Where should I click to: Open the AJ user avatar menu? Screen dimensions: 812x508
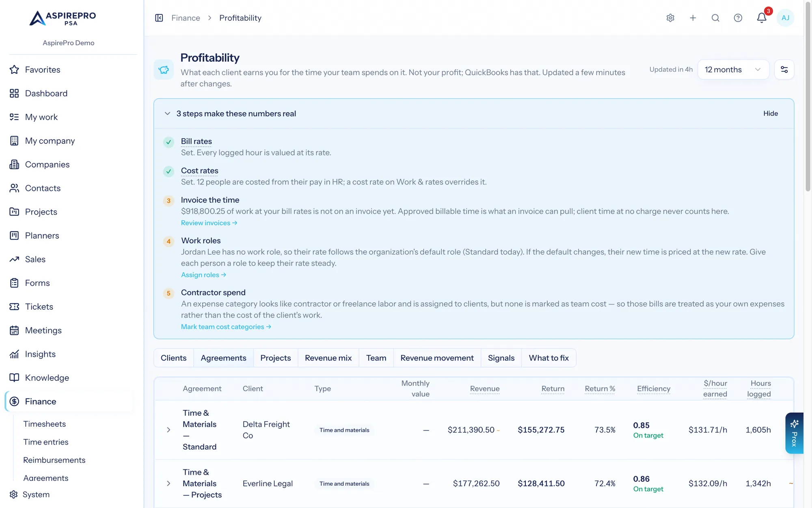tap(785, 18)
